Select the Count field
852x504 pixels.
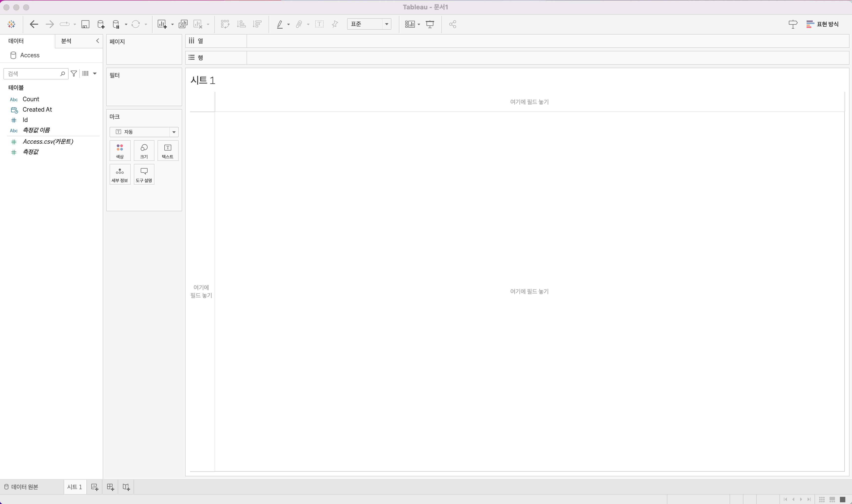click(31, 99)
